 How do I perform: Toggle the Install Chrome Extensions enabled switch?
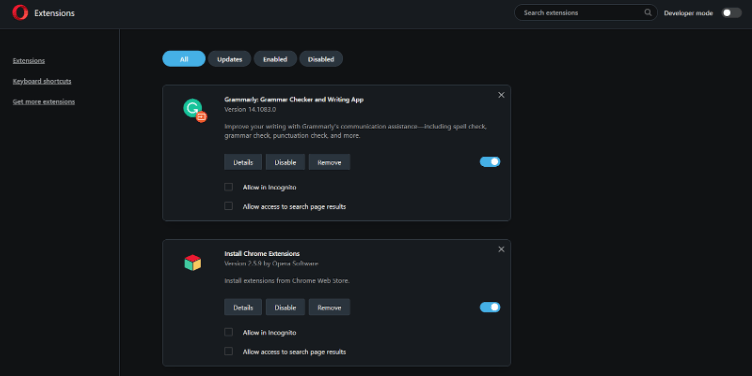490,307
